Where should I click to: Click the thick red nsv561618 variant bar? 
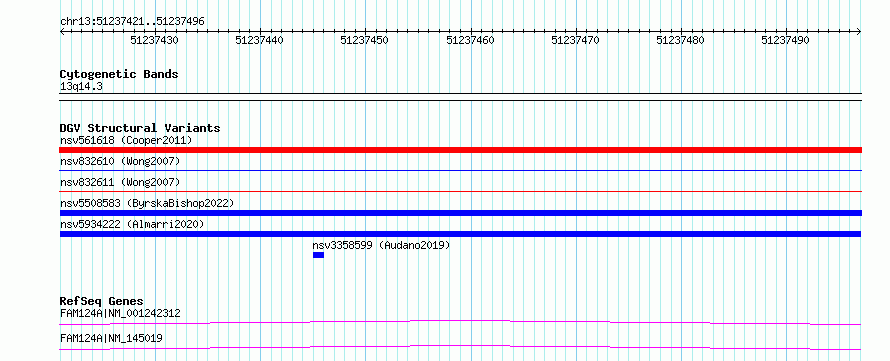(x=460, y=150)
